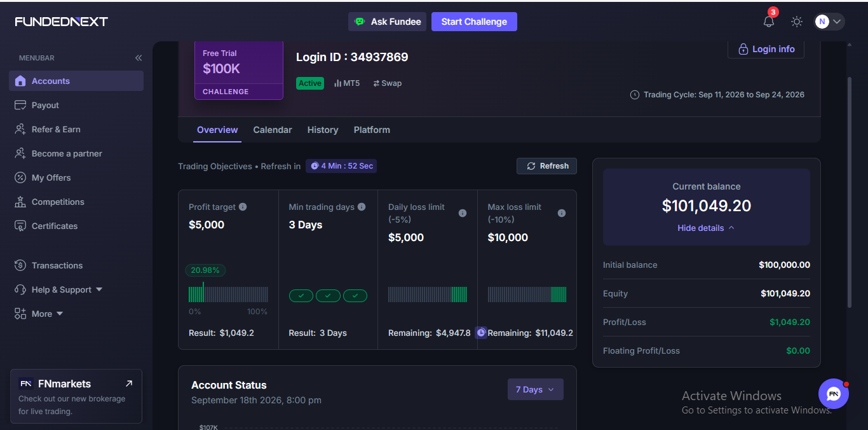Click the Min trading days info icon
This screenshot has width=868, height=430.
point(362,207)
